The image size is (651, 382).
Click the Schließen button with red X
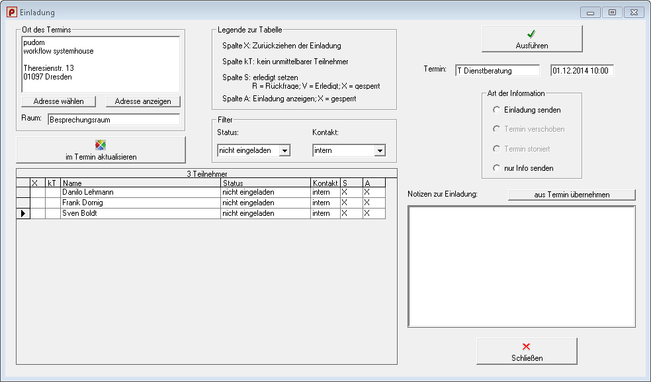tap(527, 351)
